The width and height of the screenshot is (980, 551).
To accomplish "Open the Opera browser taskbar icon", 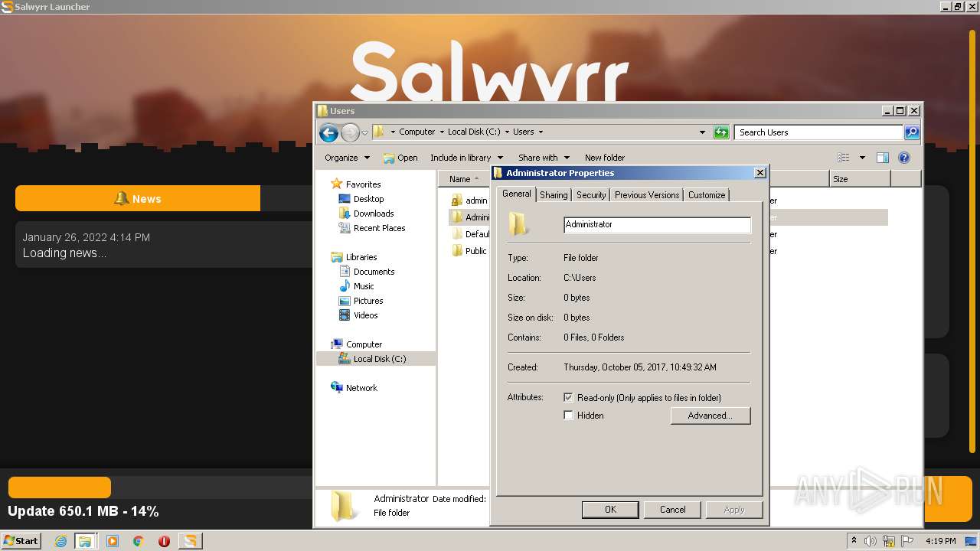I will (164, 541).
